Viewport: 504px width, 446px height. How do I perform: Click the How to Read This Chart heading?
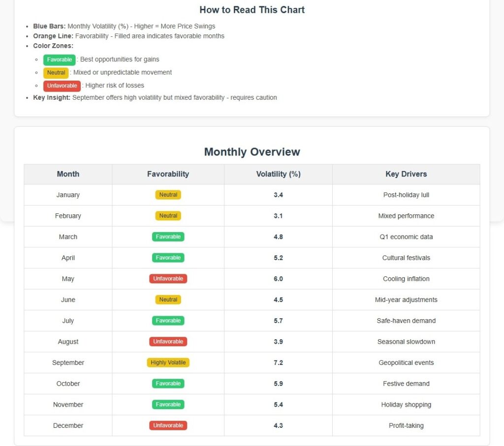(x=252, y=10)
